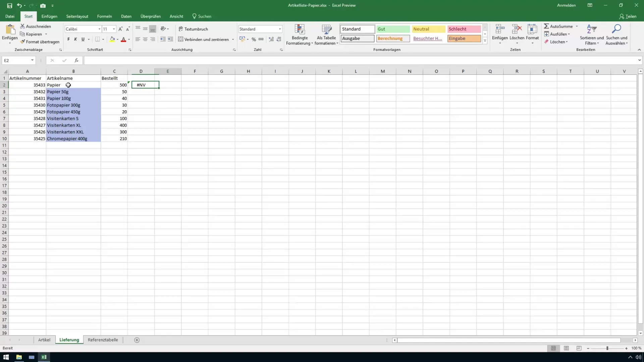Toggle italic K formatting
Image resolution: width=644 pixels, height=362 pixels.
[x=75, y=39]
